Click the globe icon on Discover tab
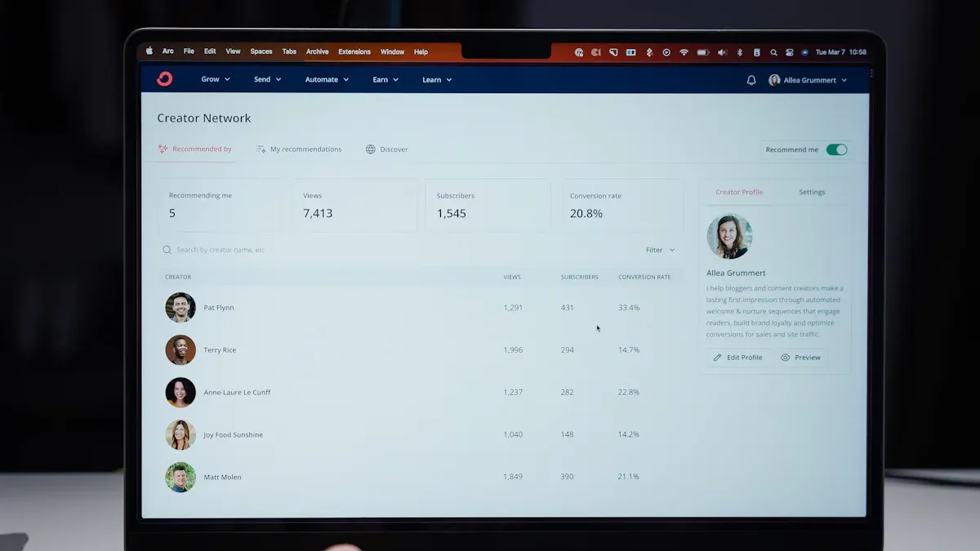980x551 pixels. coord(370,149)
